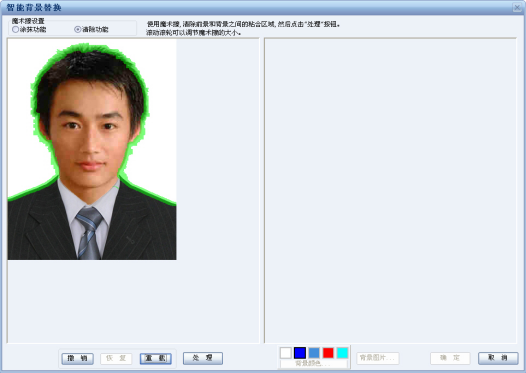
Task: Open the 背景颜色... custom color picker
Action: [313, 364]
